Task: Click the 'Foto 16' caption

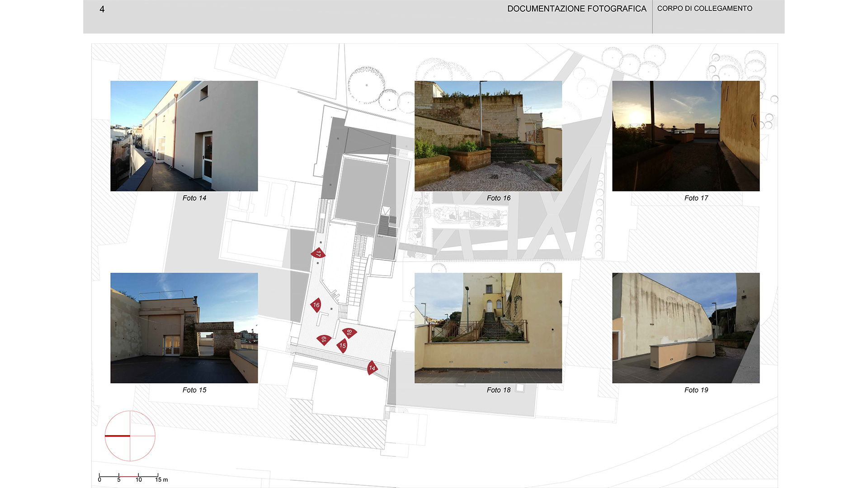Action: click(x=499, y=198)
